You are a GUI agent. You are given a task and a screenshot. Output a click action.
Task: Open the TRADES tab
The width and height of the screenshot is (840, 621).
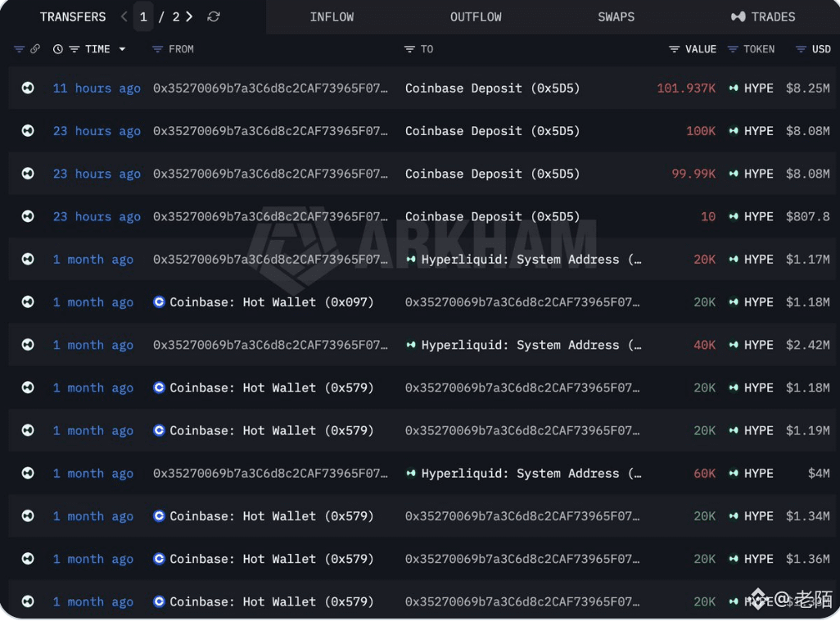[763, 17]
